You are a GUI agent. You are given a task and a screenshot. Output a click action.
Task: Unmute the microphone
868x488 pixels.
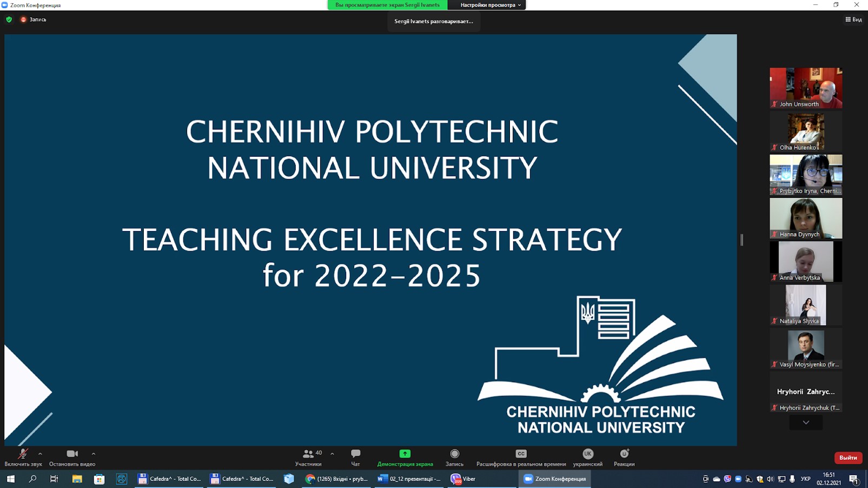coord(23,454)
